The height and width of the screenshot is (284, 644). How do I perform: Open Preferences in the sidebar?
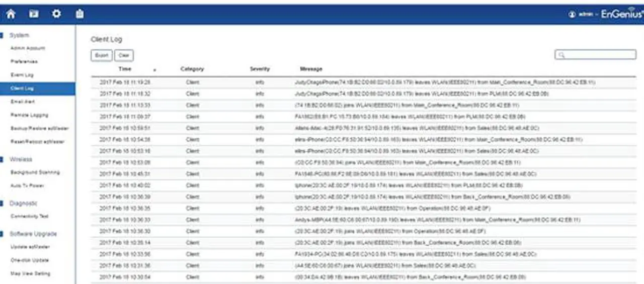tap(24, 61)
